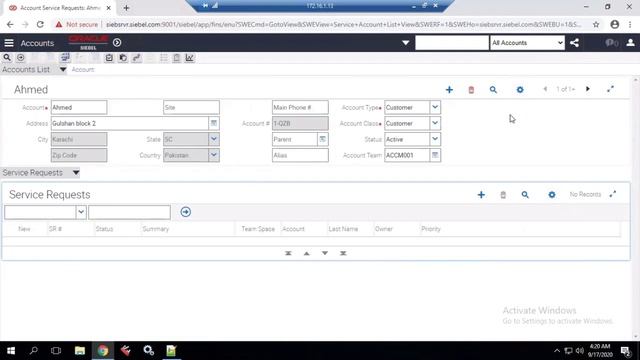Open the Account Type dropdown
Screen dimensions: 640x360
435,107
